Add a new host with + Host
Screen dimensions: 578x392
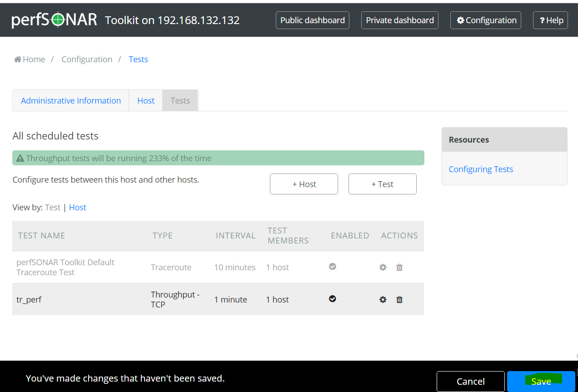coord(304,184)
